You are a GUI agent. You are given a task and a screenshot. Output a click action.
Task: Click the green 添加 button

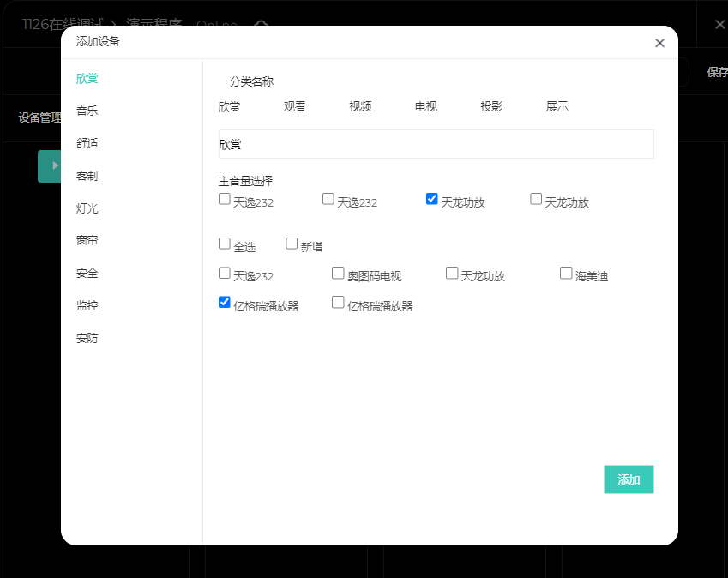point(629,479)
